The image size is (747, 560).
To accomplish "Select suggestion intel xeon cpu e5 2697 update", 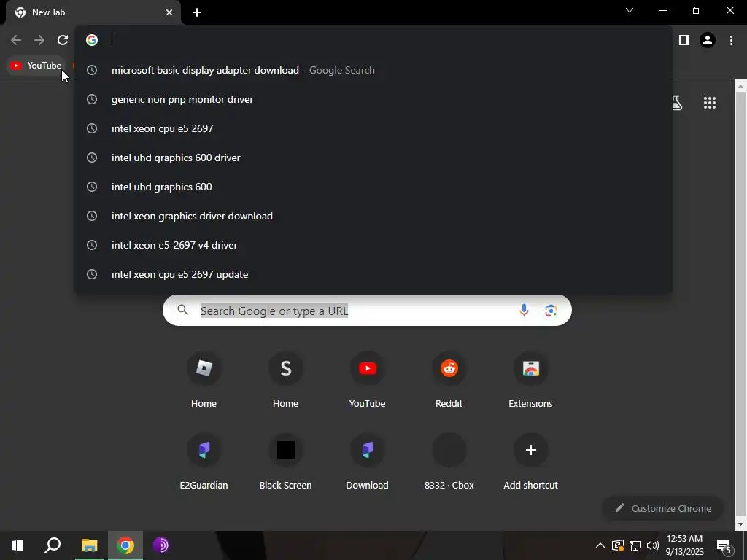I will pyautogui.click(x=373, y=274).
